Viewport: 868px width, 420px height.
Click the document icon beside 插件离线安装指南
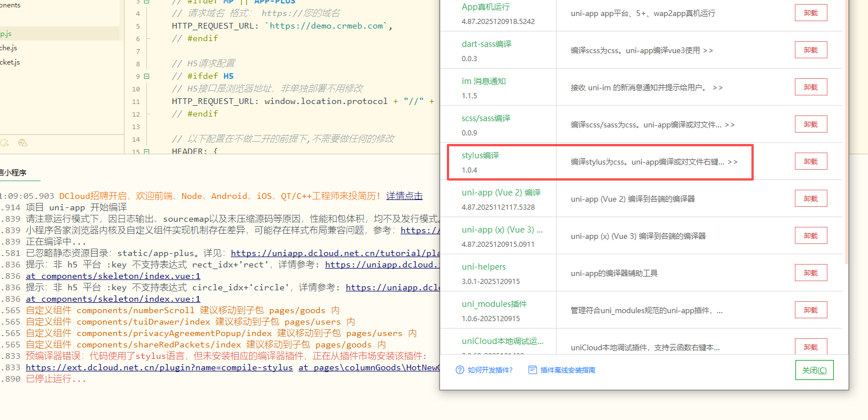tap(533, 370)
